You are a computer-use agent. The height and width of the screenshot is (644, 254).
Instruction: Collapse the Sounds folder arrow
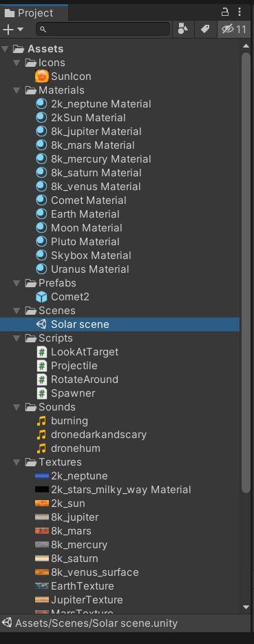click(x=17, y=407)
